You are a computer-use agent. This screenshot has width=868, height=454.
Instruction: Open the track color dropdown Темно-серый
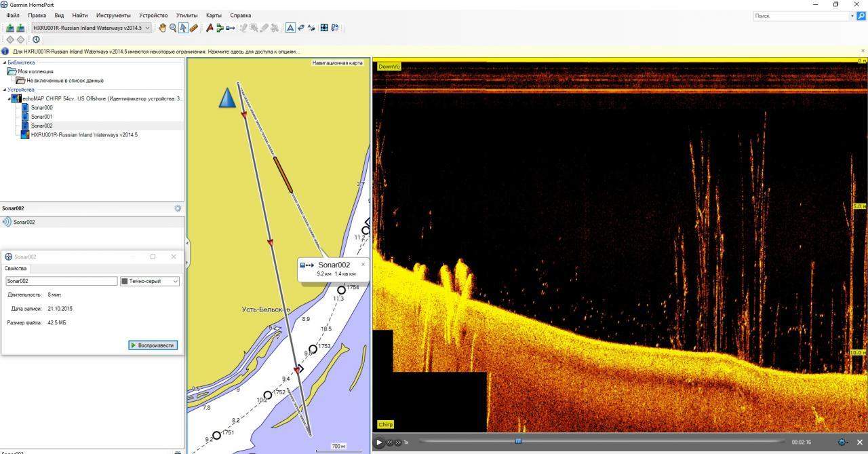coord(149,281)
